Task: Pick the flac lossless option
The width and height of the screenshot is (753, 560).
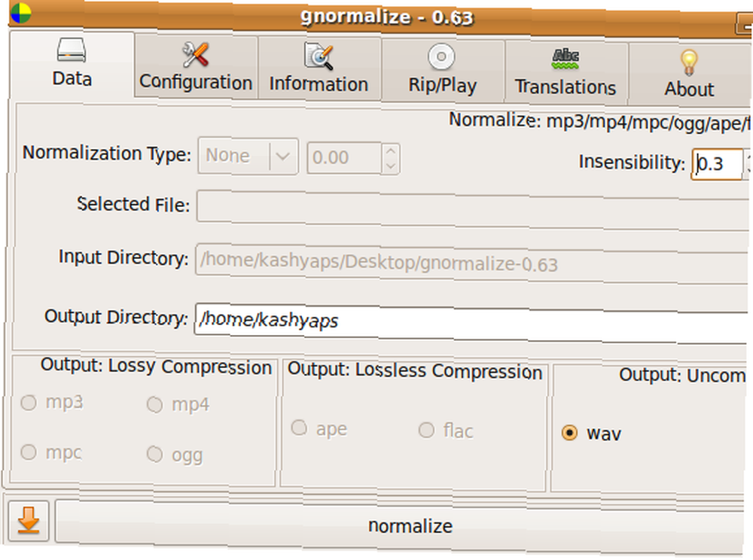Action: pyautogui.click(x=426, y=430)
